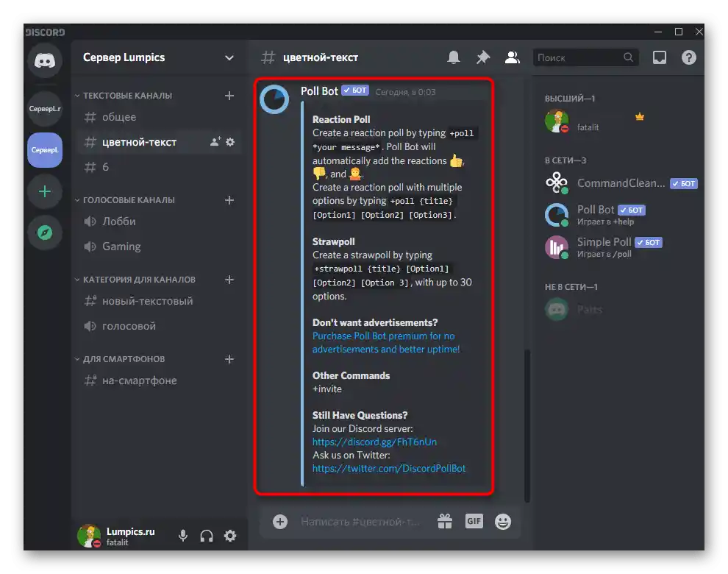The width and height of the screenshot is (728, 574).
Task: Deafen with the headphones icon
Action: (x=207, y=536)
